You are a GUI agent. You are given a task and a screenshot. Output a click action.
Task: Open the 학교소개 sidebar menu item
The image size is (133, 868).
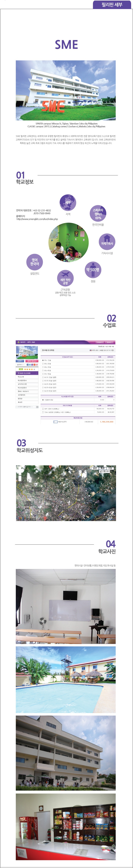tap(27, 377)
